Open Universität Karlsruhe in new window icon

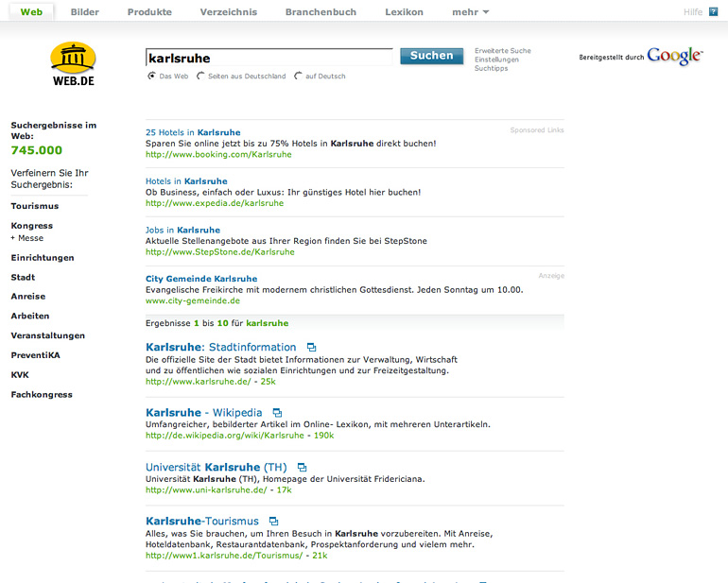click(x=302, y=467)
